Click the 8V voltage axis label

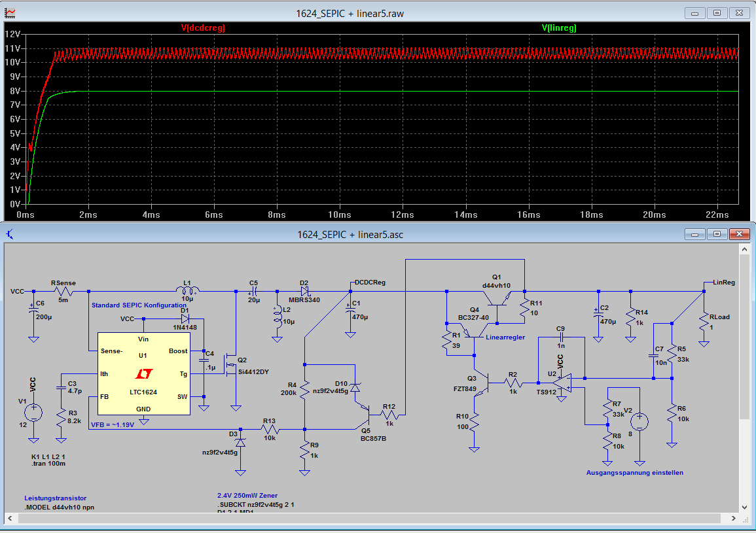[15, 91]
